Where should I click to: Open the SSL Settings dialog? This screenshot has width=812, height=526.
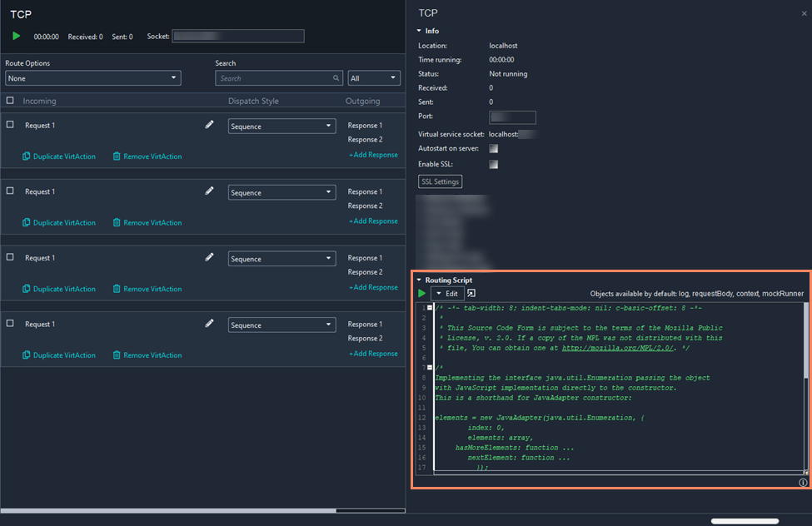(440, 181)
